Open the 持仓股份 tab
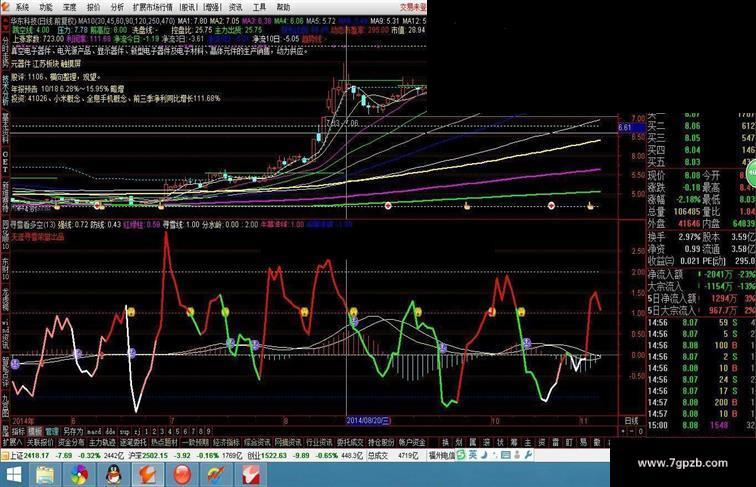Viewport: 756px width, 487px height. (x=381, y=442)
